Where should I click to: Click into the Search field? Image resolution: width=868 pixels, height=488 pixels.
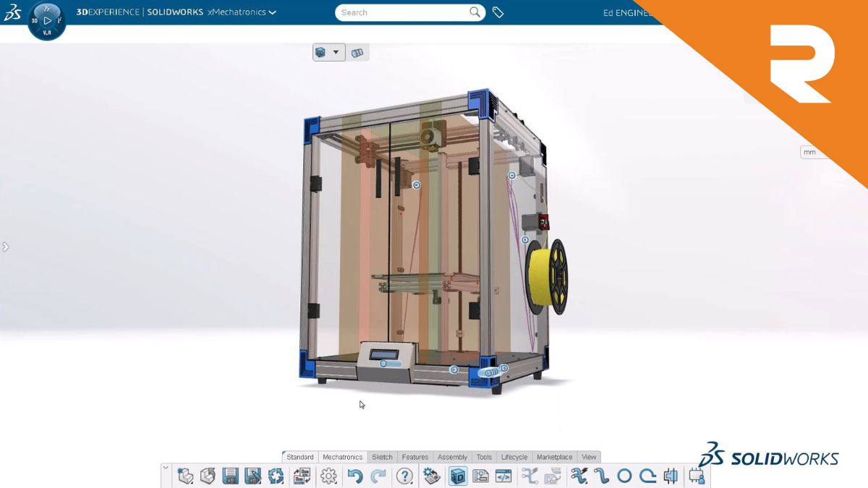[x=401, y=12]
